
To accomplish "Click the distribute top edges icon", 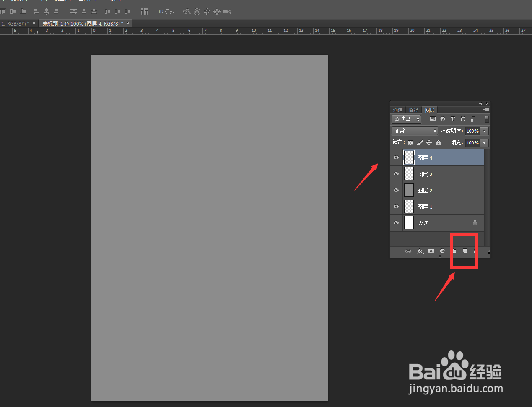I will pyautogui.click(x=73, y=12).
